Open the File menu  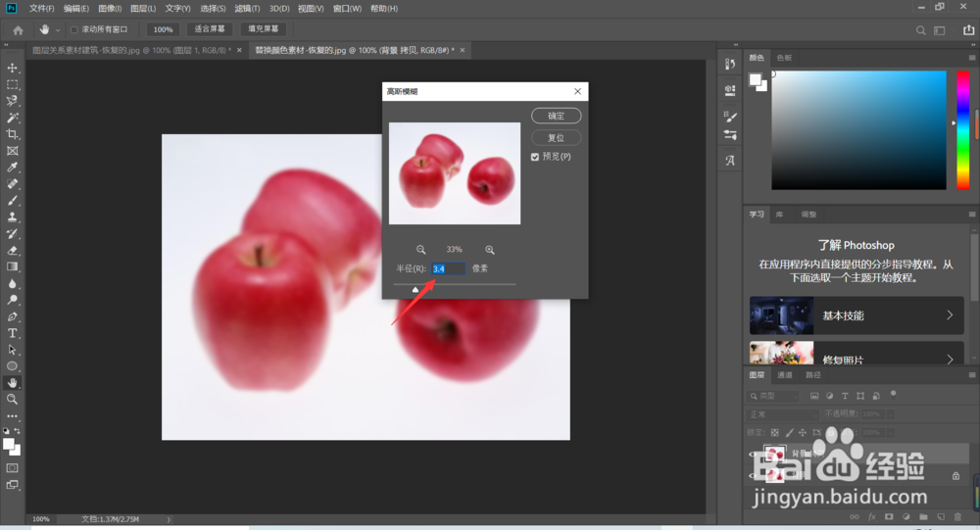[42, 8]
